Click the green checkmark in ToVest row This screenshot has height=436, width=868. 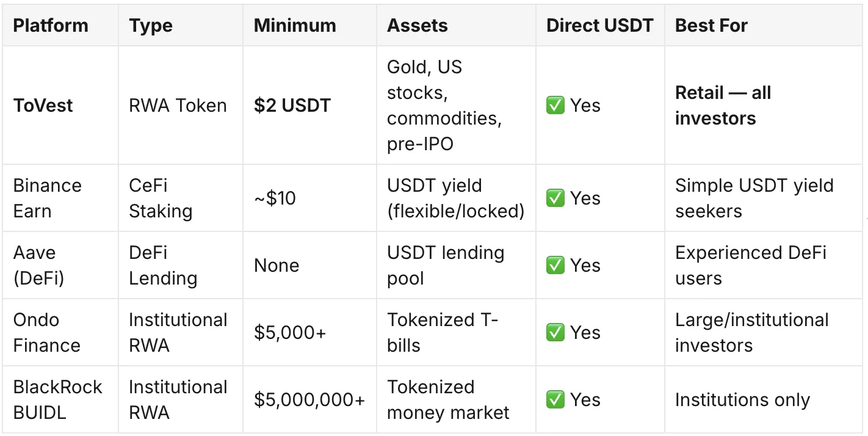coord(555,106)
